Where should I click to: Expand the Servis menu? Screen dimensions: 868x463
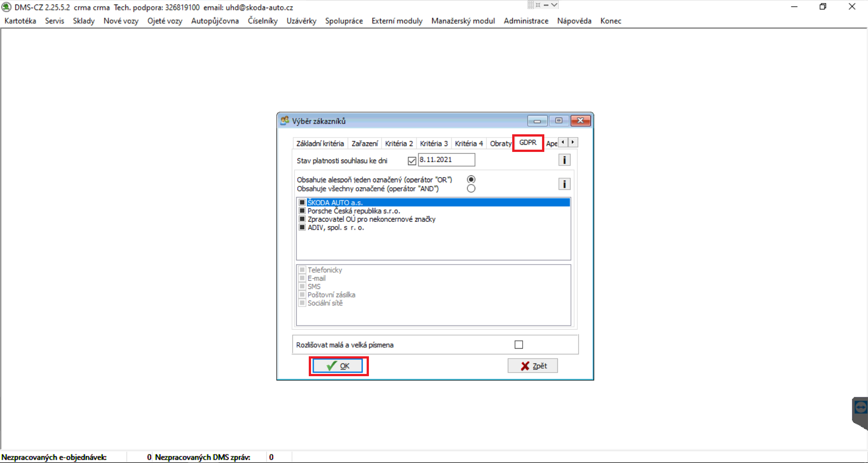54,21
